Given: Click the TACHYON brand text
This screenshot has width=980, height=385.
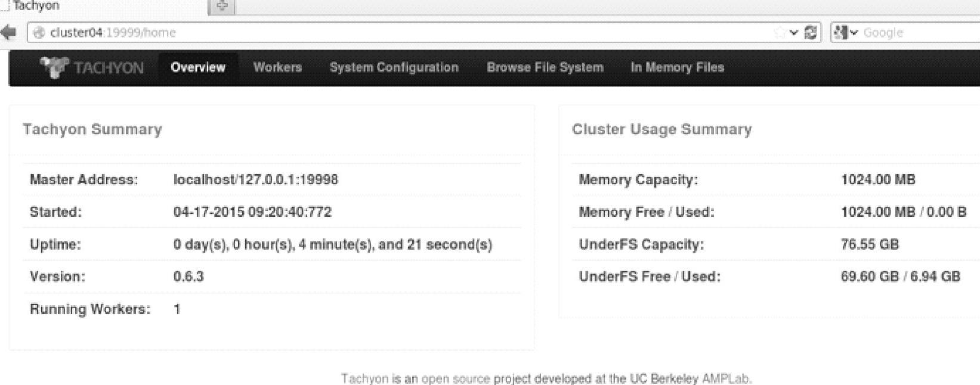Looking at the screenshot, I should point(109,68).
